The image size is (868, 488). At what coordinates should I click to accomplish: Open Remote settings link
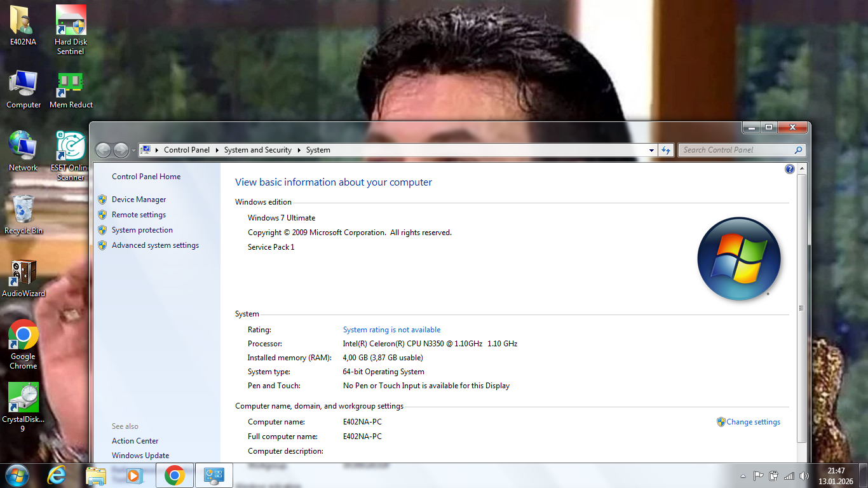(139, 215)
